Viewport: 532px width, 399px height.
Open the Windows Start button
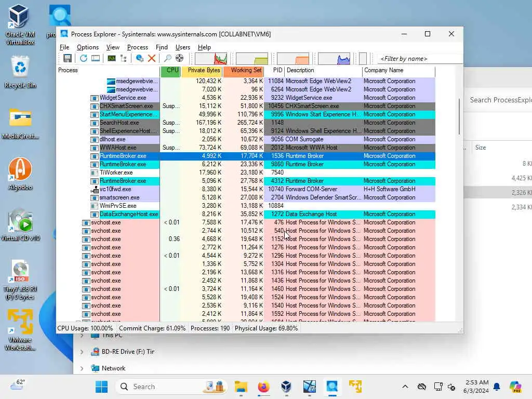click(101, 387)
